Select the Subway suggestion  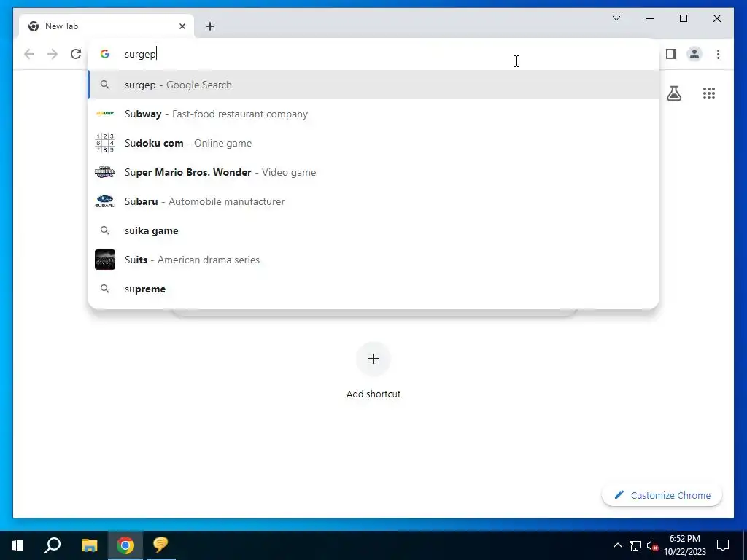pos(373,114)
